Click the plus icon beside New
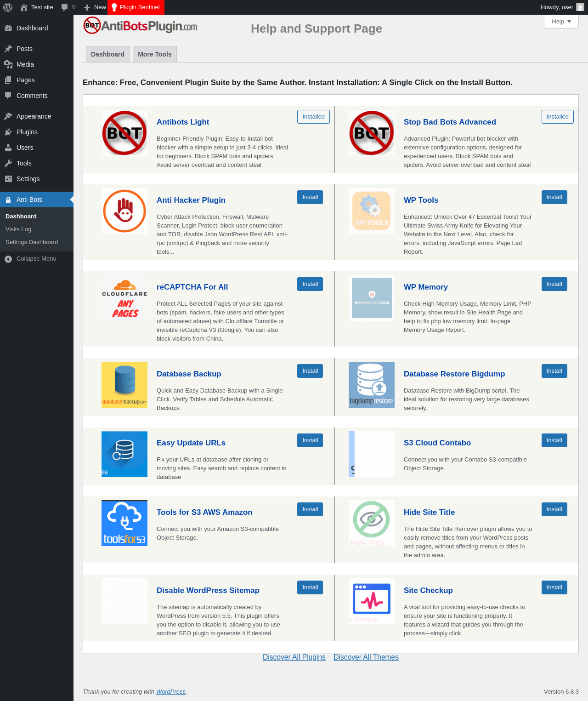Image resolution: width=588 pixels, height=701 pixels. (x=87, y=7)
